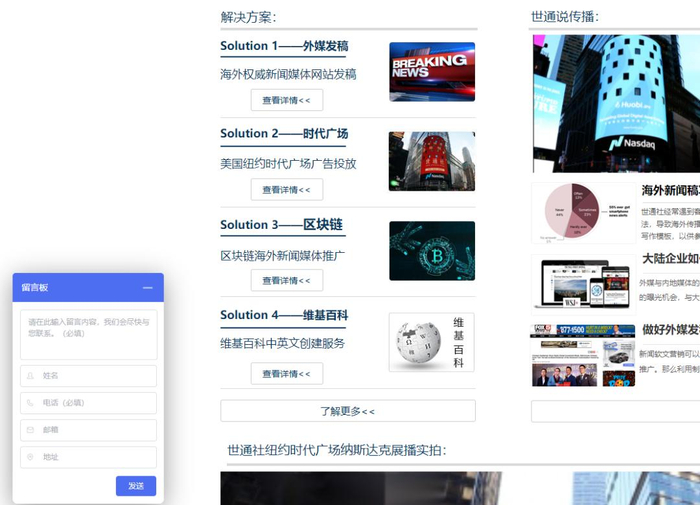Open Solution 3 区块链 heading link
This screenshot has height=505, width=700.
click(x=281, y=225)
